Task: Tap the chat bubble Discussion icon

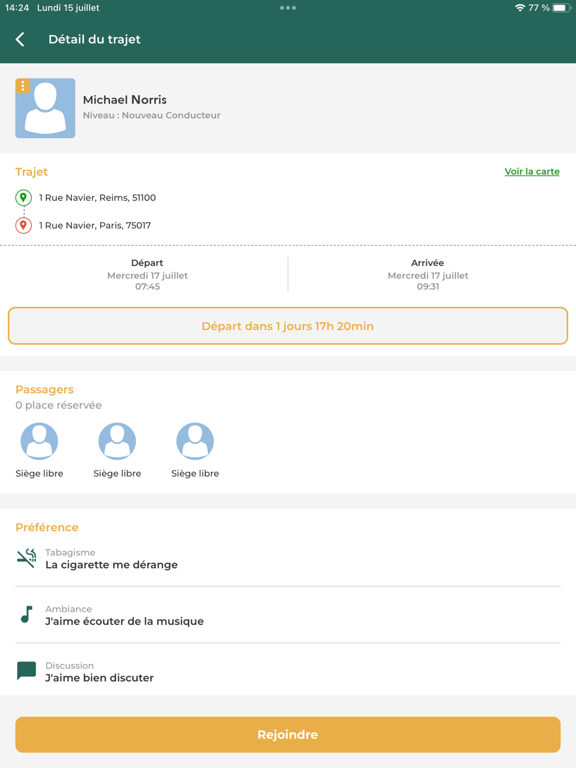Action: tap(26, 671)
